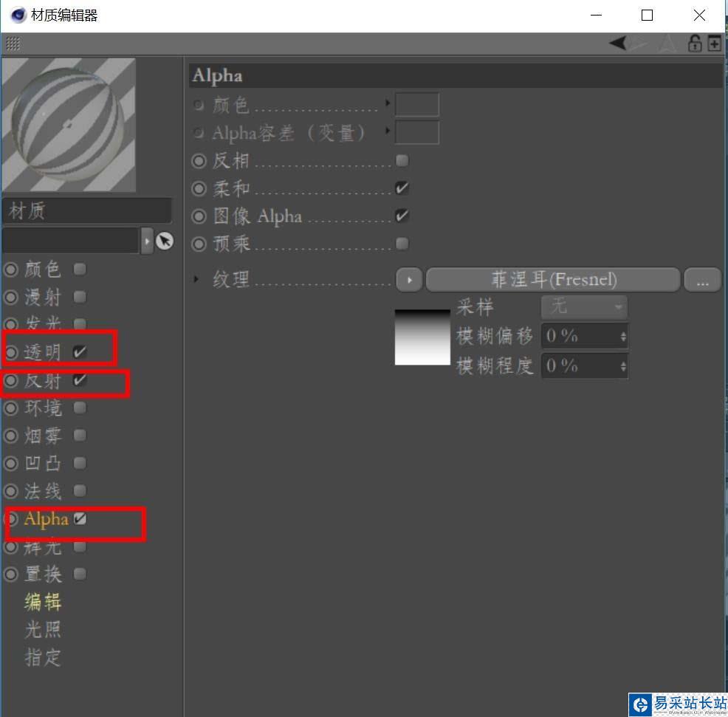
Task: Open the 采样 dropdown
Action: pyautogui.click(x=585, y=307)
